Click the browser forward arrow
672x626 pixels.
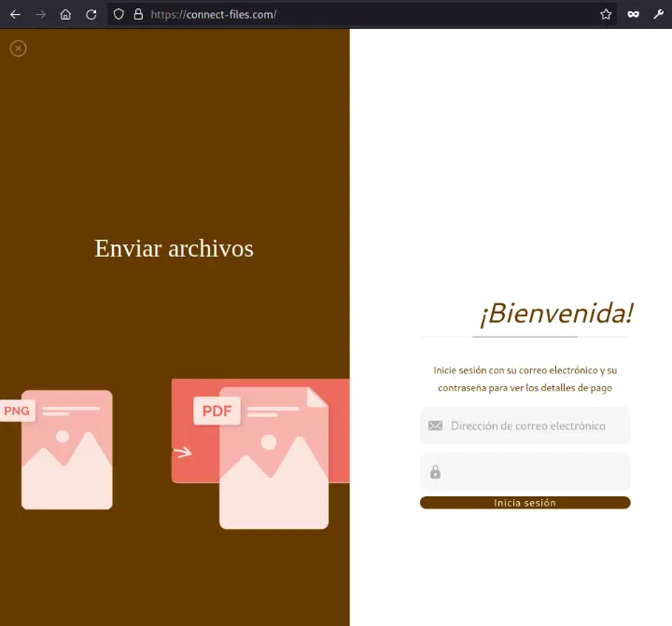(x=40, y=14)
